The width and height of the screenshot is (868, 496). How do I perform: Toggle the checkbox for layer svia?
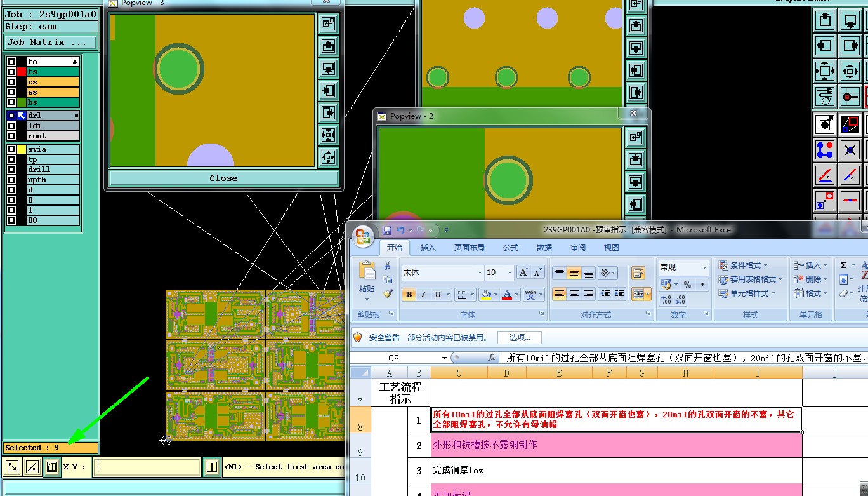pyautogui.click(x=11, y=149)
